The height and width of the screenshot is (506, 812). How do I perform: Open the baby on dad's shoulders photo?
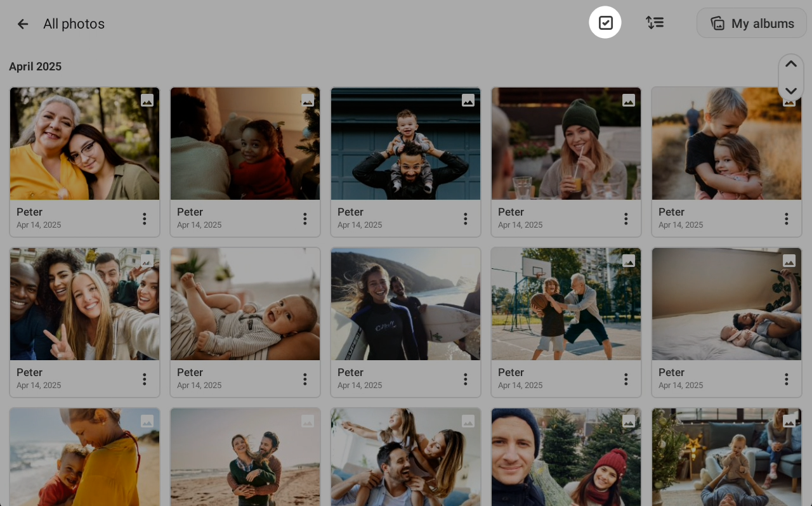coord(405,144)
